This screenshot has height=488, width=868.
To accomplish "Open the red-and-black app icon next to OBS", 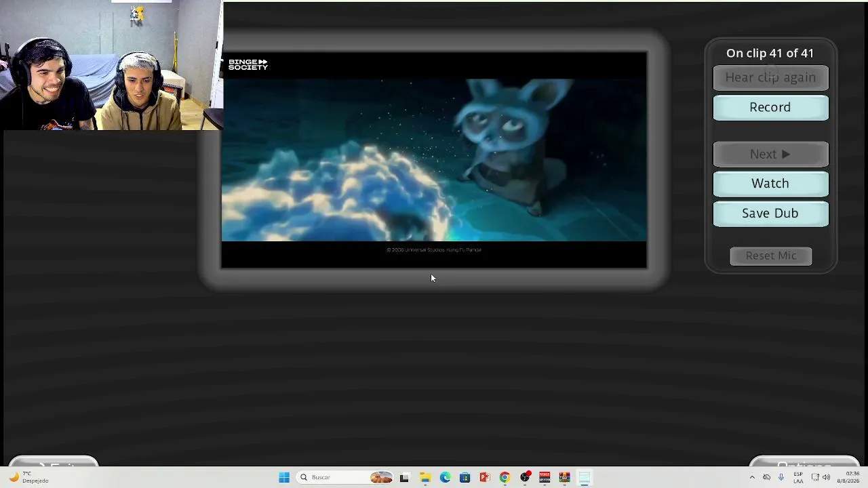I will pyautogui.click(x=545, y=477).
